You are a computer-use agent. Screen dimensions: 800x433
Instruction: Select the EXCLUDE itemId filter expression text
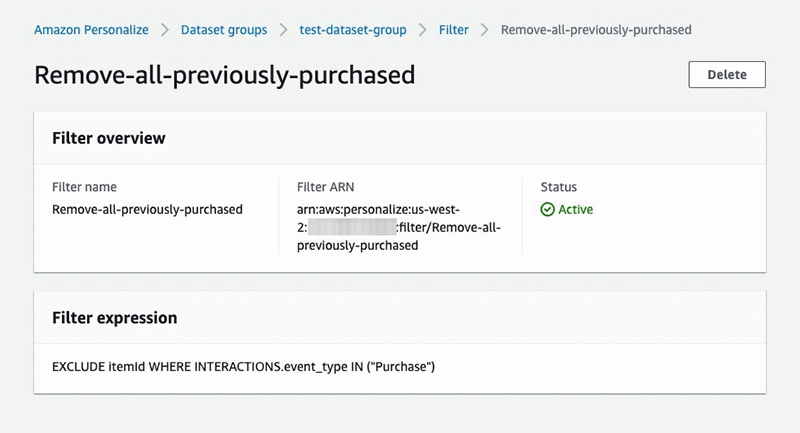pos(243,367)
